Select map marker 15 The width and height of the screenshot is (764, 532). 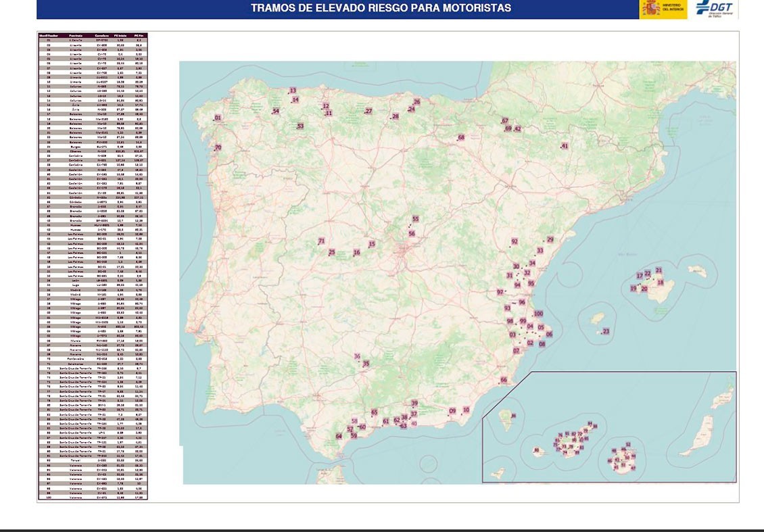point(373,244)
